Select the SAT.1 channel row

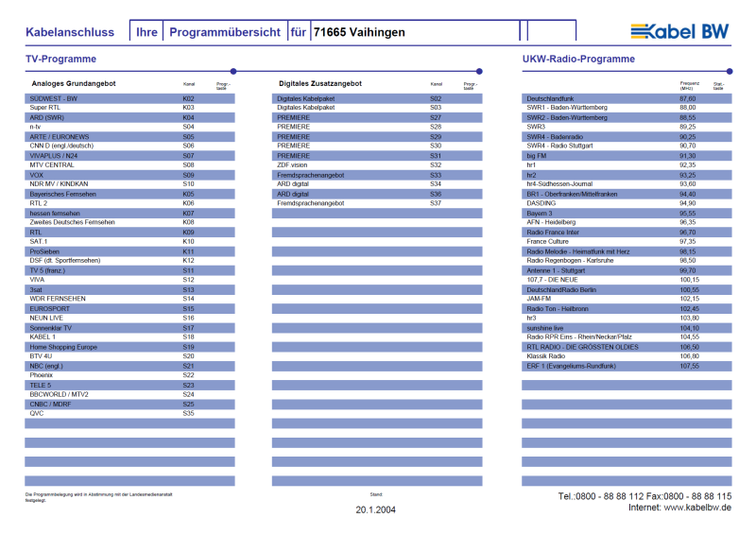click(x=129, y=242)
